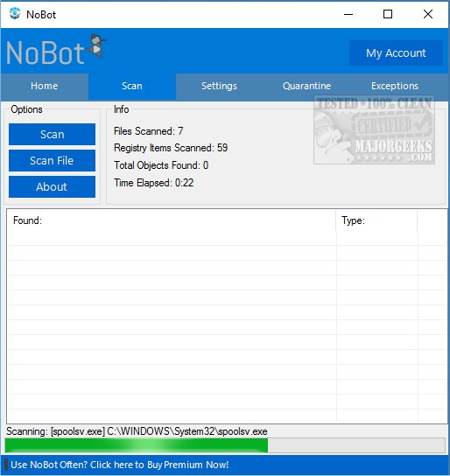Open My Account
Image resolution: width=450 pixels, height=476 pixels.
pyautogui.click(x=396, y=52)
